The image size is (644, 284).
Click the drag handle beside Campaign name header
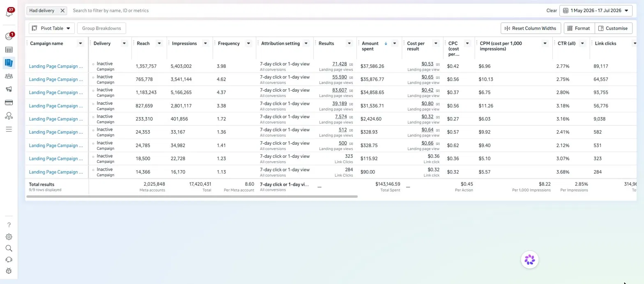pyautogui.click(x=28, y=44)
